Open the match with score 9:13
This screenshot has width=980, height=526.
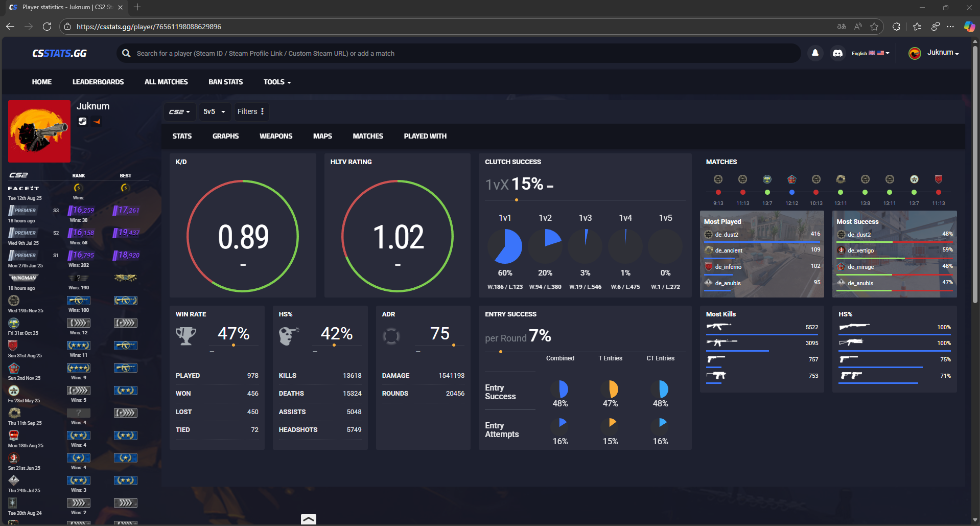[718, 192]
